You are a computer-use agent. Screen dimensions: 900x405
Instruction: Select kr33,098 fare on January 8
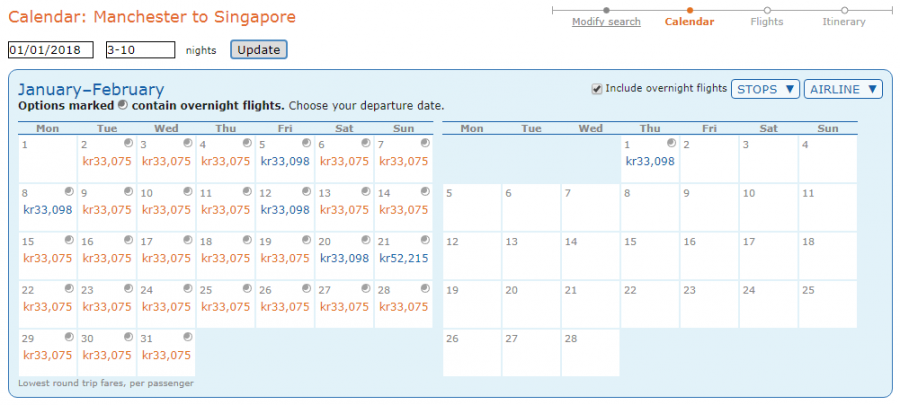point(47,210)
